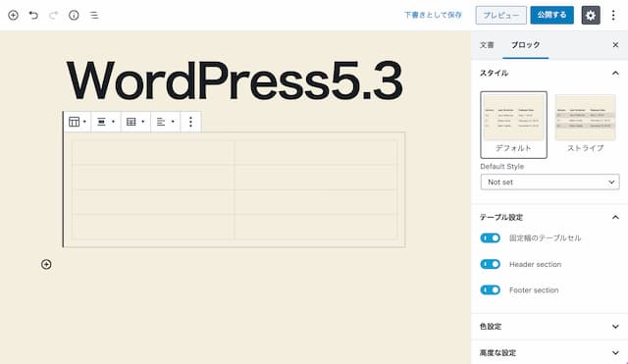Undo the last change
Viewport: 628px width, 364px height.
pos(33,16)
